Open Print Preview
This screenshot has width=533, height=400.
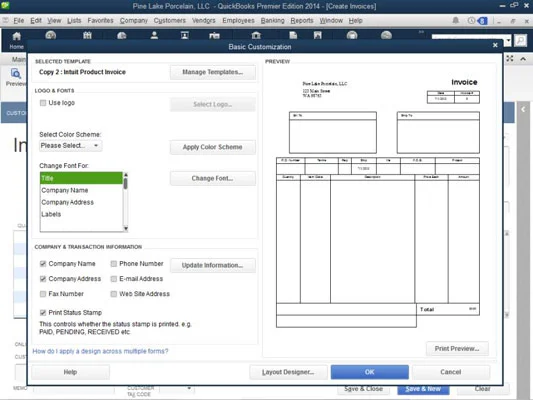[x=457, y=349]
